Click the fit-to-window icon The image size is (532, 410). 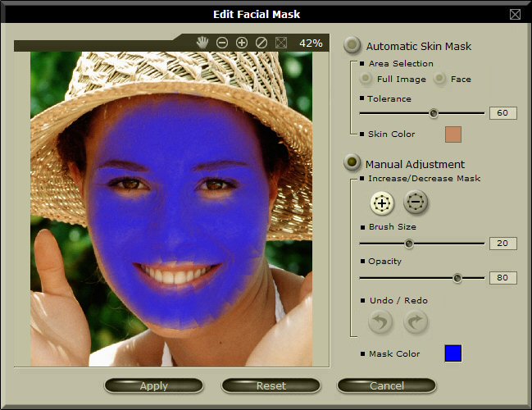(281, 43)
